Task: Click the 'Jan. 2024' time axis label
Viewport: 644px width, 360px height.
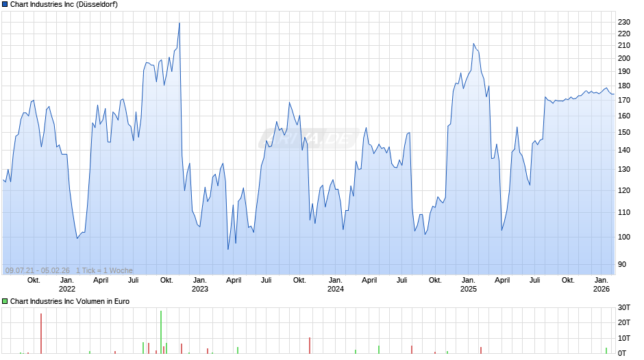Action: pyautogui.click(x=336, y=285)
